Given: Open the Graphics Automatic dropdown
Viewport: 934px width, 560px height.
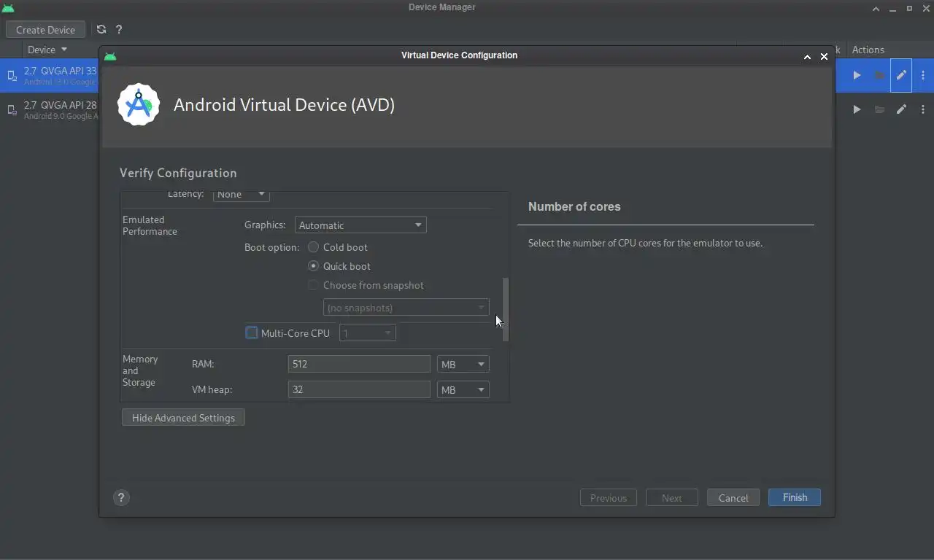Looking at the screenshot, I should [x=360, y=225].
